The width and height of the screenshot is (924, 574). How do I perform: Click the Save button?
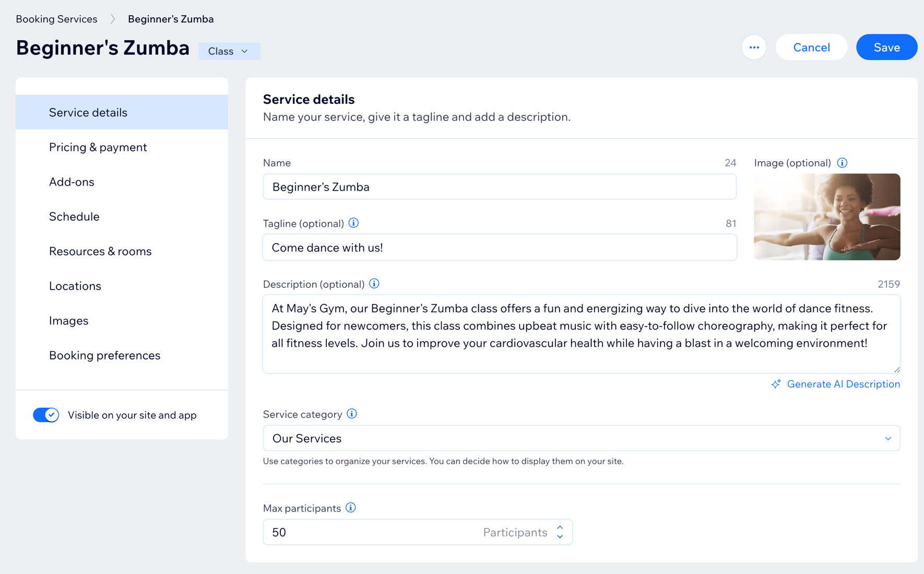point(886,47)
